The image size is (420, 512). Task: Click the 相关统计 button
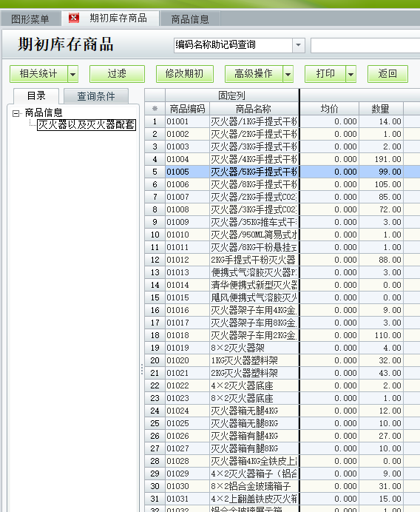click(39, 74)
